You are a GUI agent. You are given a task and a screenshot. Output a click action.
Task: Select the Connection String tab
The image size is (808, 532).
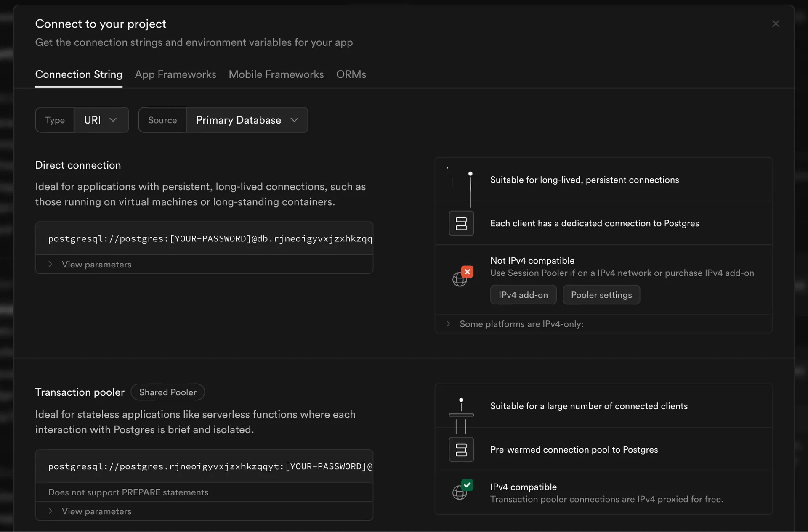(79, 74)
